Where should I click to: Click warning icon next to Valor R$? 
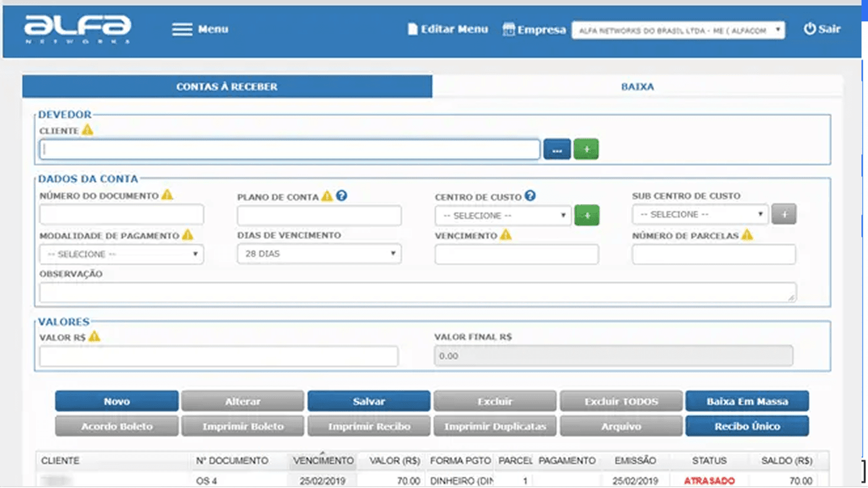coord(94,336)
